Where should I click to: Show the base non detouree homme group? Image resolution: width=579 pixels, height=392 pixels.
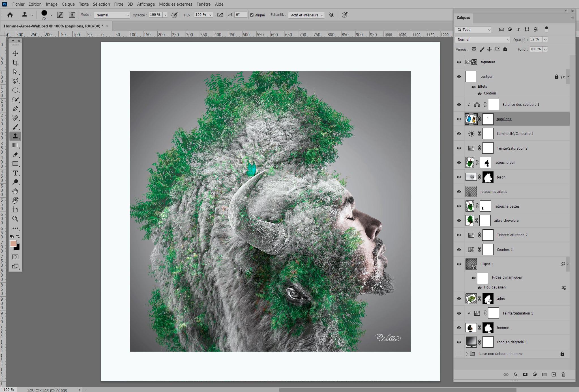pos(459,354)
